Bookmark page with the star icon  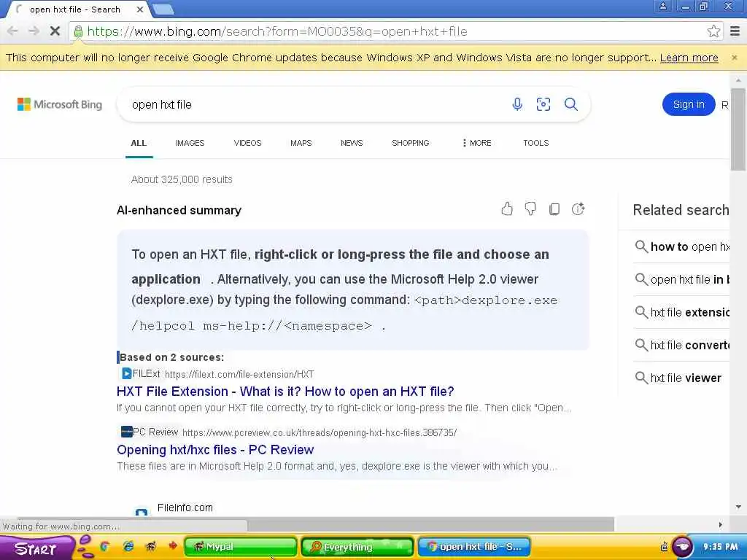click(713, 31)
